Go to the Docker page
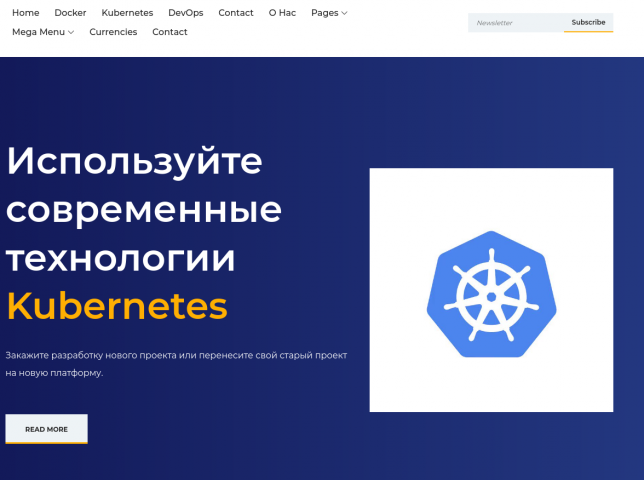This screenshot has width=644, height=480. 70,13
